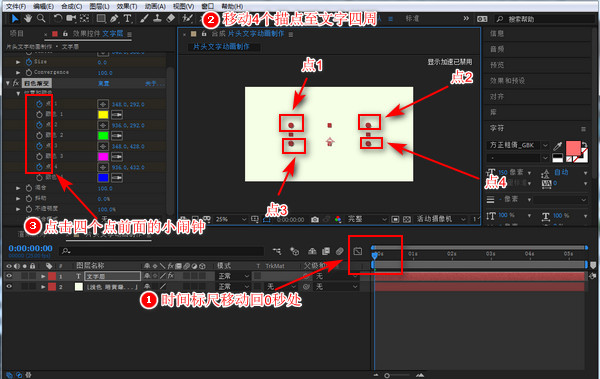
Task: Toggle the stopwatch for the Convergence property
Action: pos(29,72)
